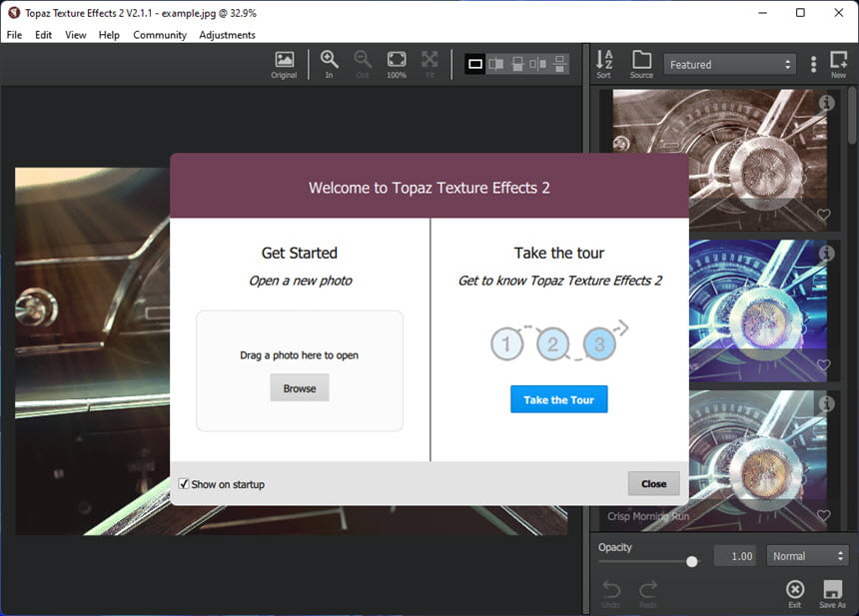
Task: Save the image with Save As
Action: 832,594
